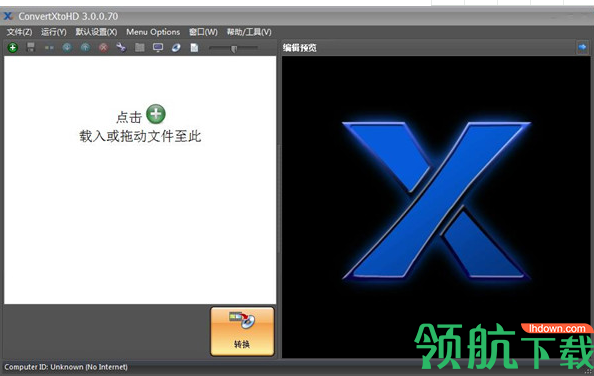Click the monitor display toolbar icon

click(158, 47)
